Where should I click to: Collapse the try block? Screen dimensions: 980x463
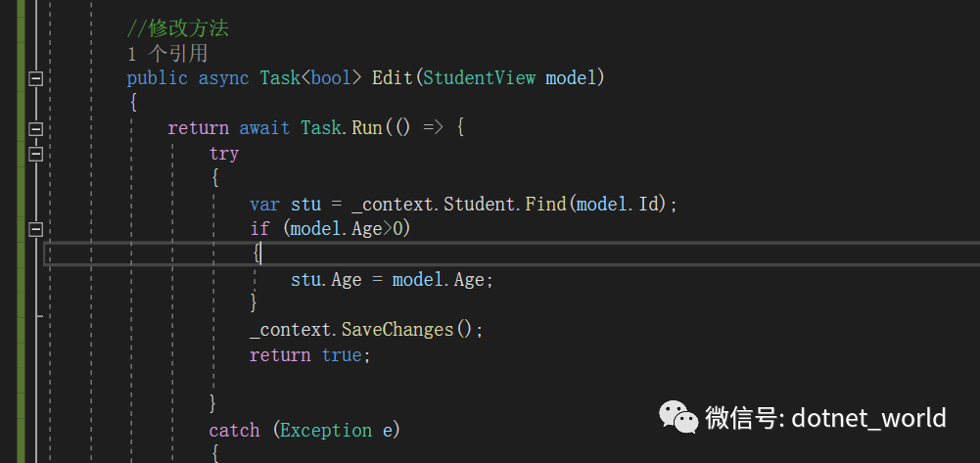coord(36,154)
